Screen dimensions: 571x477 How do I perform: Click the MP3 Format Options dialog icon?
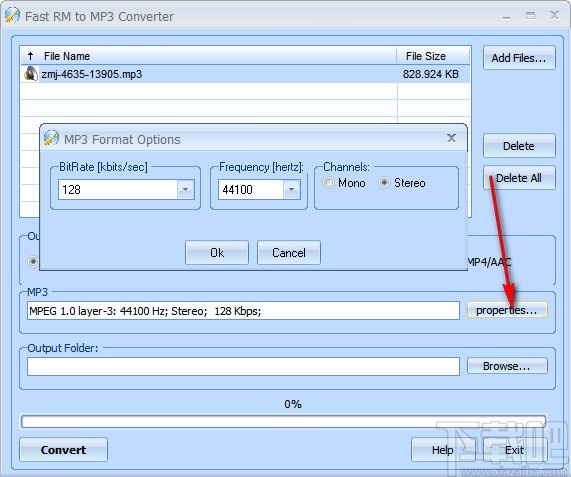click(51, 138)
